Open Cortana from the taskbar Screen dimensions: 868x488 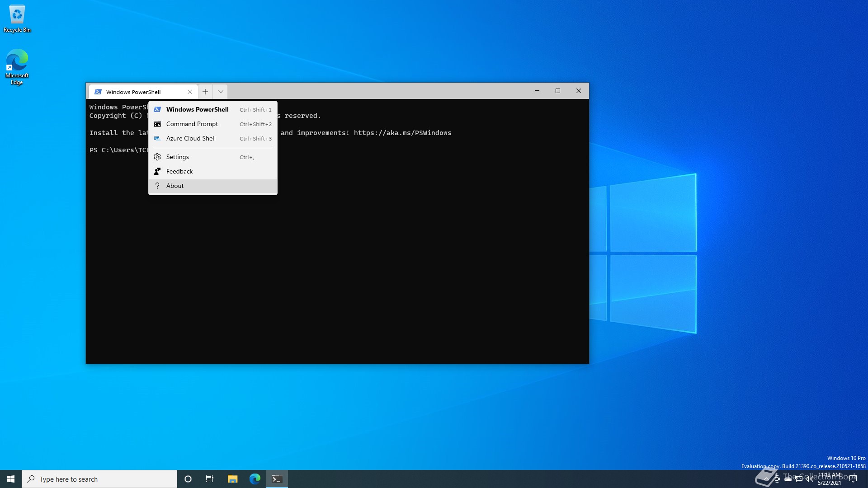tap(188, 479)
